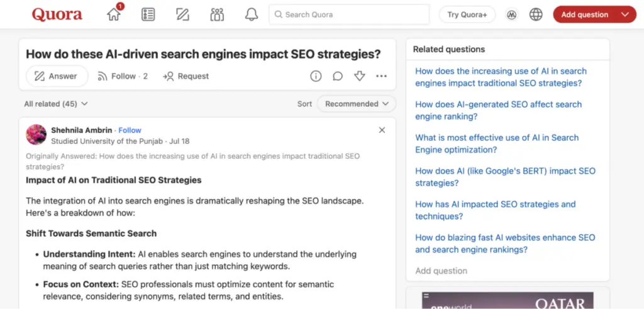Open the notifications bell

point(252,14)
